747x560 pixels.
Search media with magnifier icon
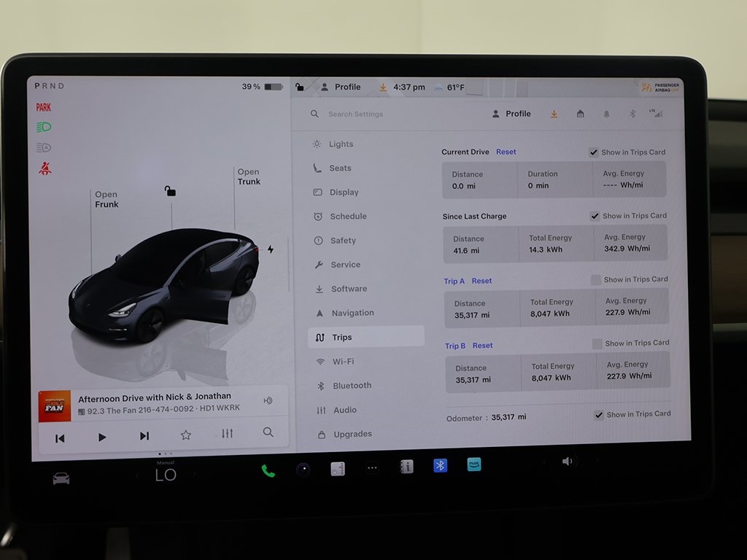tap(268, 432)
